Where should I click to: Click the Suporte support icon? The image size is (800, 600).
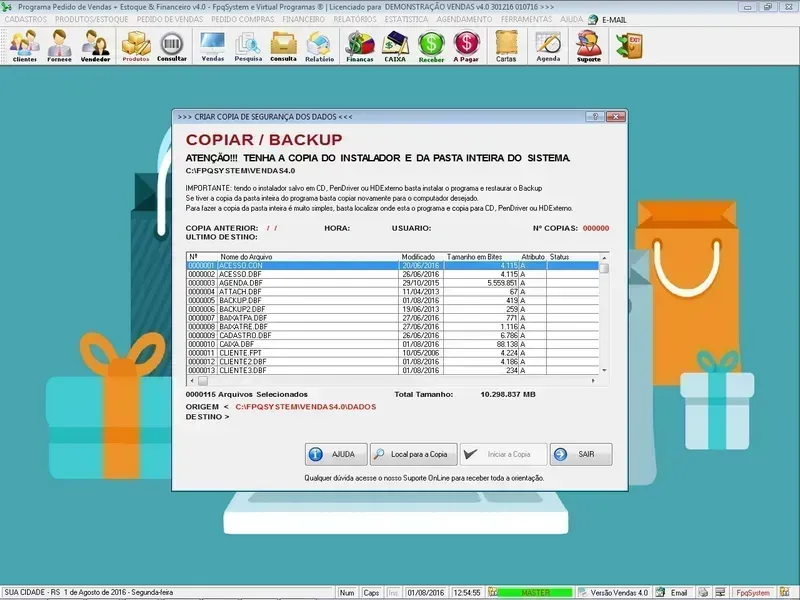pyautogui.click(x=589, y=46)
